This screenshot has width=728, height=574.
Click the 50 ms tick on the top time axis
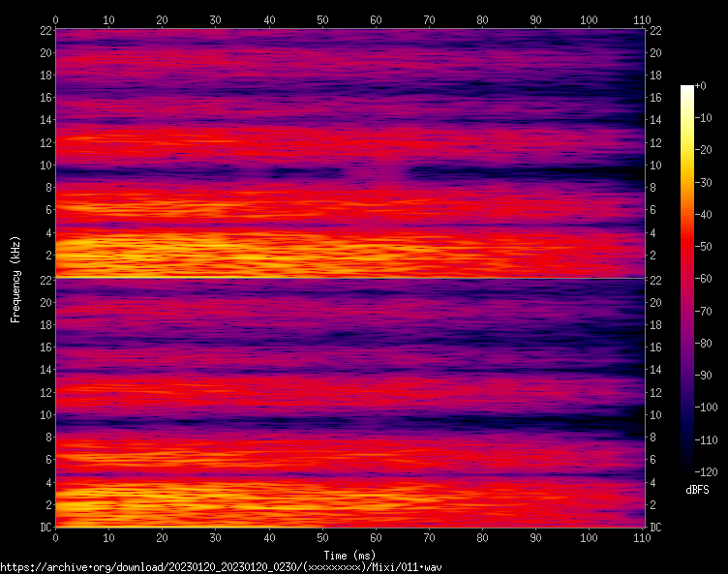[322, 19]
